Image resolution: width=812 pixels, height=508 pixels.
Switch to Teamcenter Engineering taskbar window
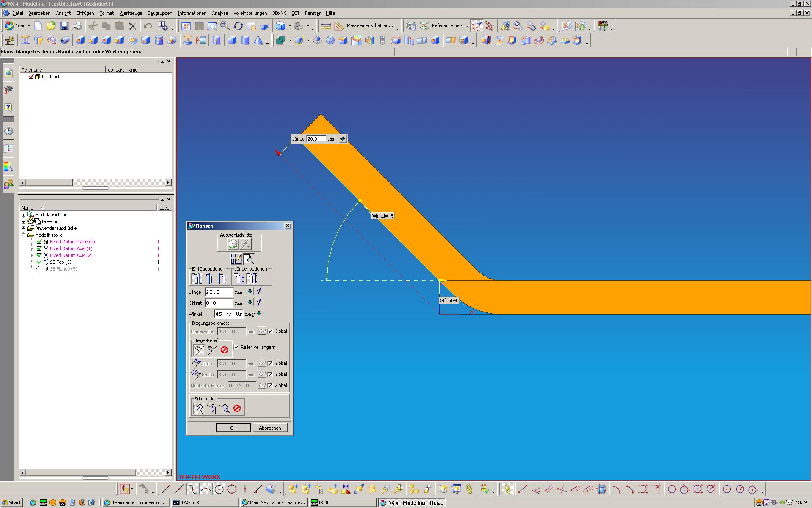[x=136, y=502]
